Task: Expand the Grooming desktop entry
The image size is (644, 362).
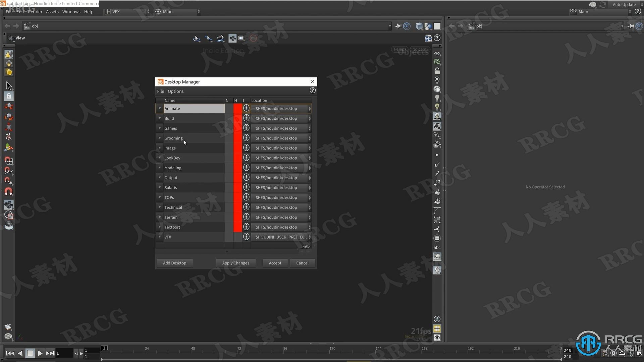Action: 159,138
